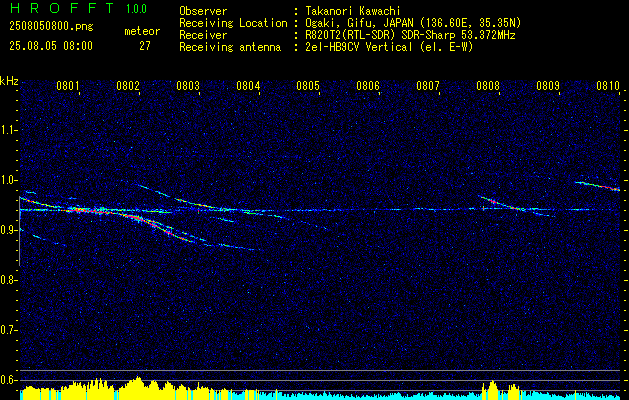Image resolution: width=629 pixels, height=400 pixels.
Task: Click the 0.8 frequency axis label
Action: (x=8, y=280)
